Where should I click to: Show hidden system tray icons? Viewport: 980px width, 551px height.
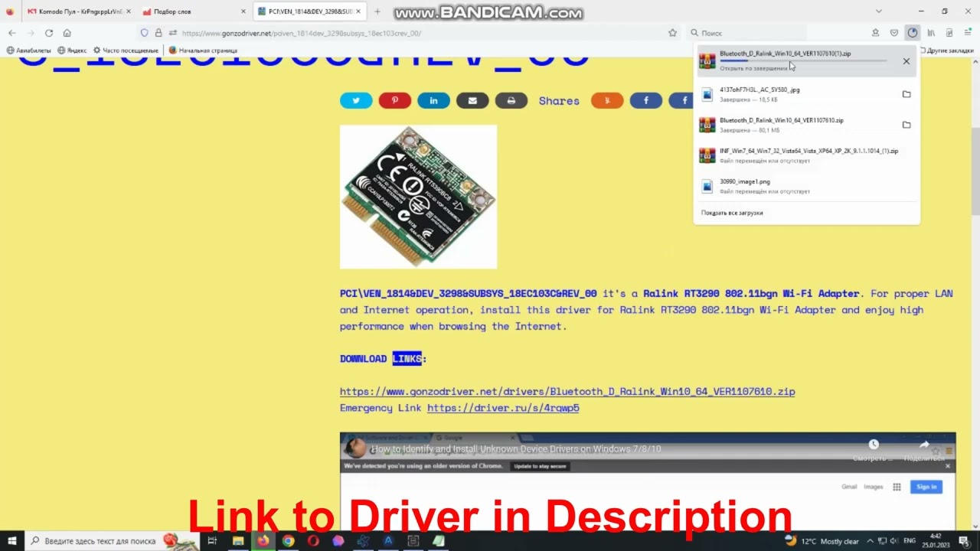coord(870,541)
